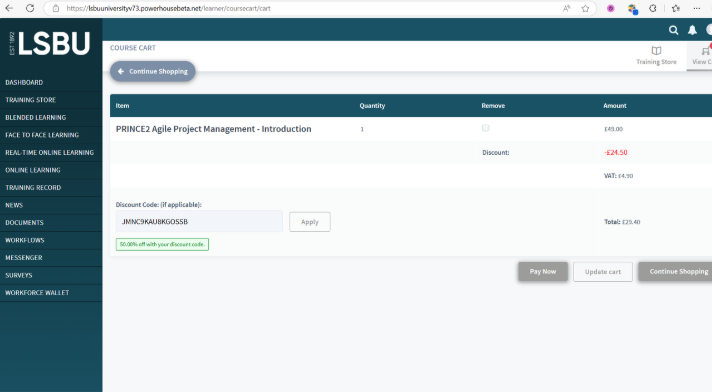The image size is (712, 392).
Task: Reload the page with the refresh icon
Action: [x=30, y=8]
